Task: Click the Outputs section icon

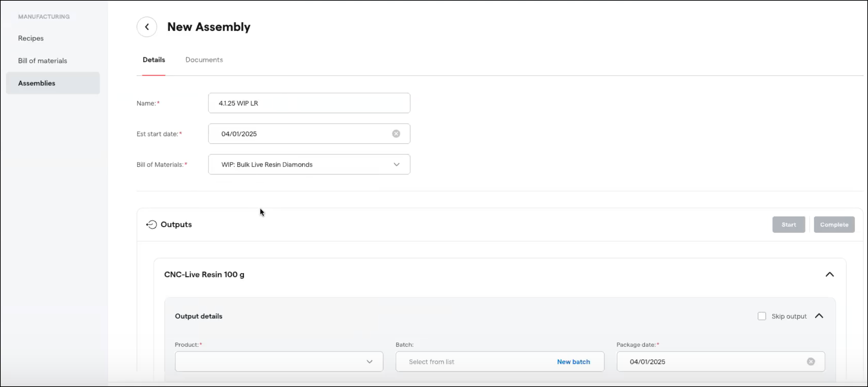Action: [x=151, y=225]
